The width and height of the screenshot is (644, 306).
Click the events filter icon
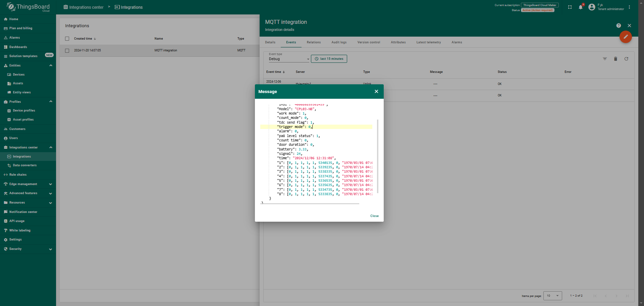click(605, 59)
